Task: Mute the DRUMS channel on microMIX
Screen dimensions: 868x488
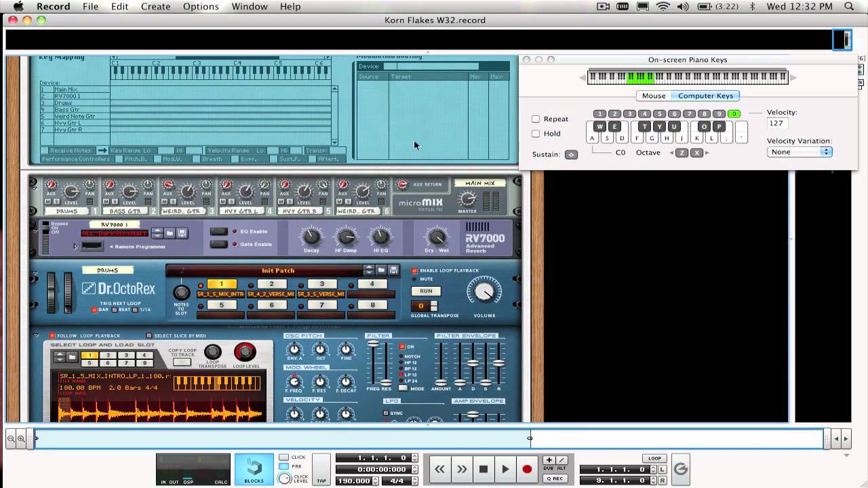Action: 47,202
